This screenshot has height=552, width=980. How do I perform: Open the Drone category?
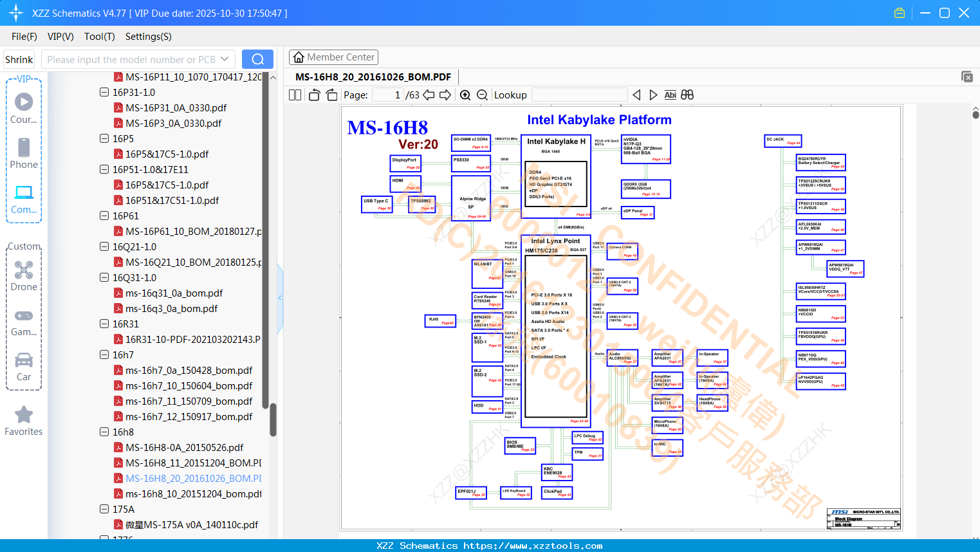(24, 275)
